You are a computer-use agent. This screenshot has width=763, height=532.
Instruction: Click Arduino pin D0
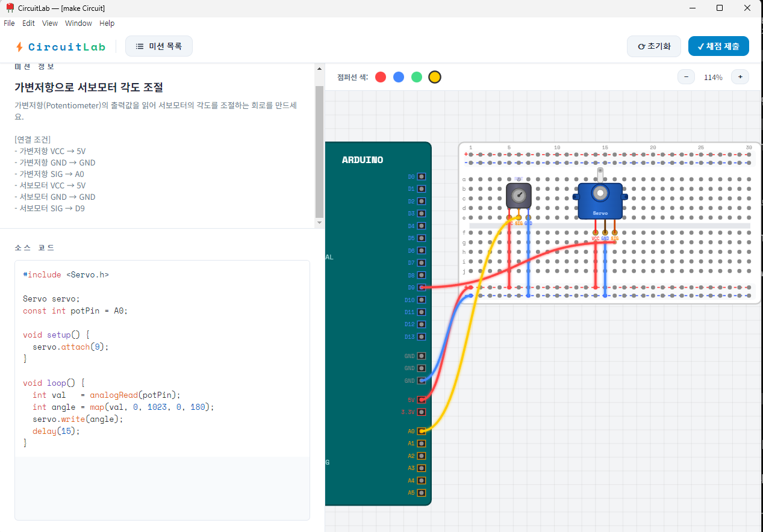tap(422, 177)
